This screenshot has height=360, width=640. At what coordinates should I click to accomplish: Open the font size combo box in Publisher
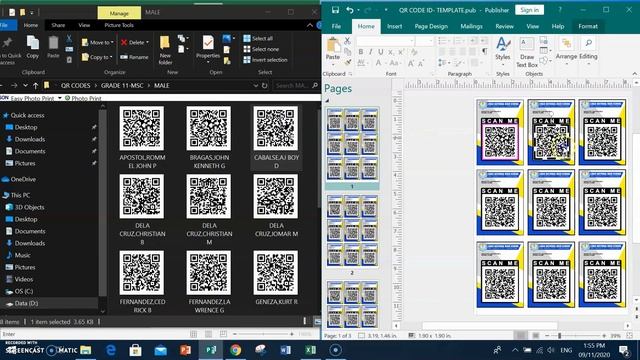pyautogui.click(x=424, y=41)
